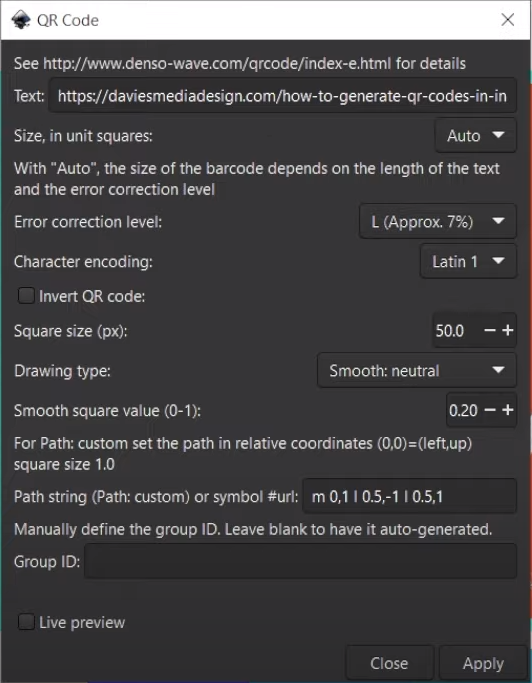
Task: Click the plus icon for Square size
Action: pyautogui.click(x=507, y=331)
